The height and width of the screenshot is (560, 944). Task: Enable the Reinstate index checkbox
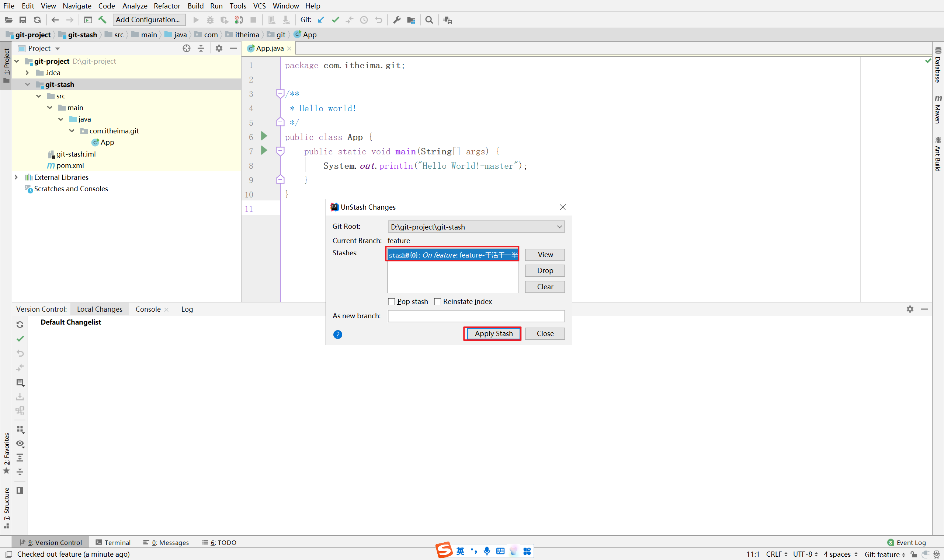[438, 301]
